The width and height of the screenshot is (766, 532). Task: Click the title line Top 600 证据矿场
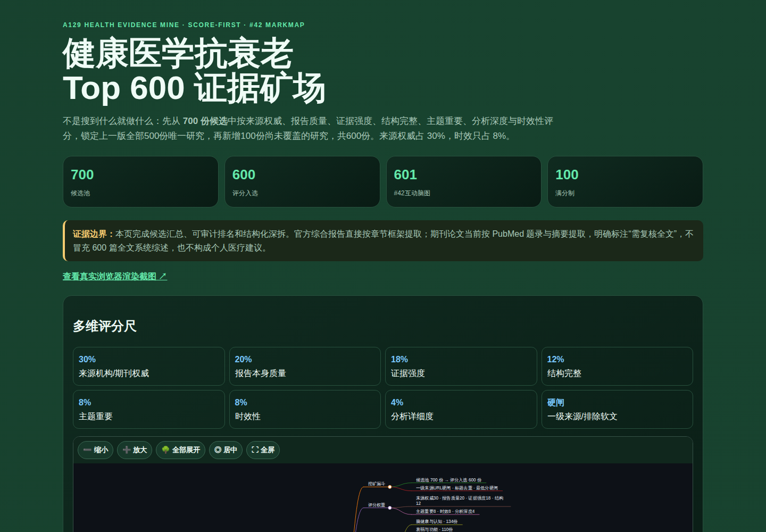194,88
